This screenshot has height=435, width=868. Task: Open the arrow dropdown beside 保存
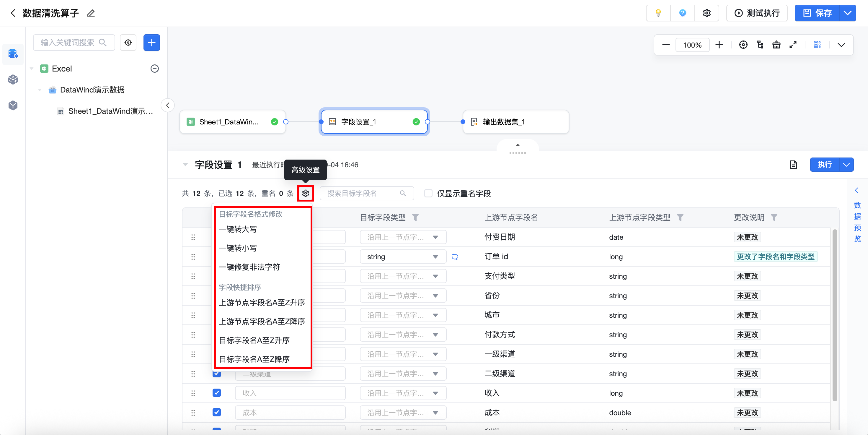(847, 13)
